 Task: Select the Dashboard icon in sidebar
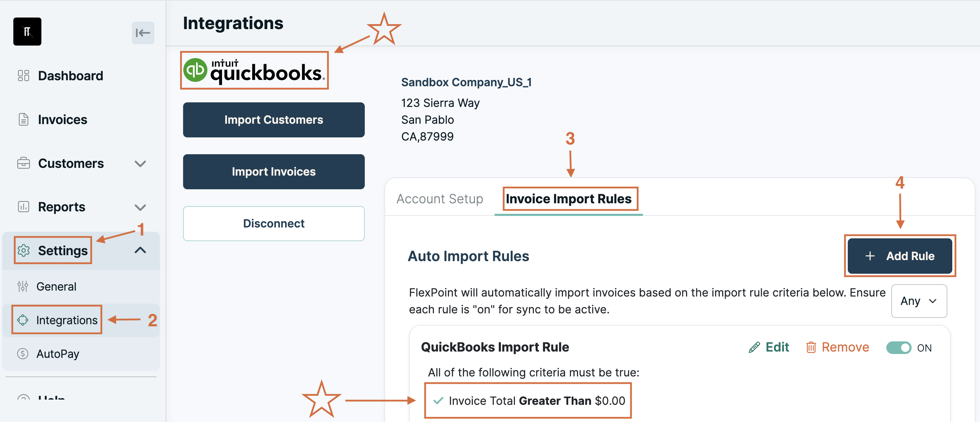click(24, 76)
